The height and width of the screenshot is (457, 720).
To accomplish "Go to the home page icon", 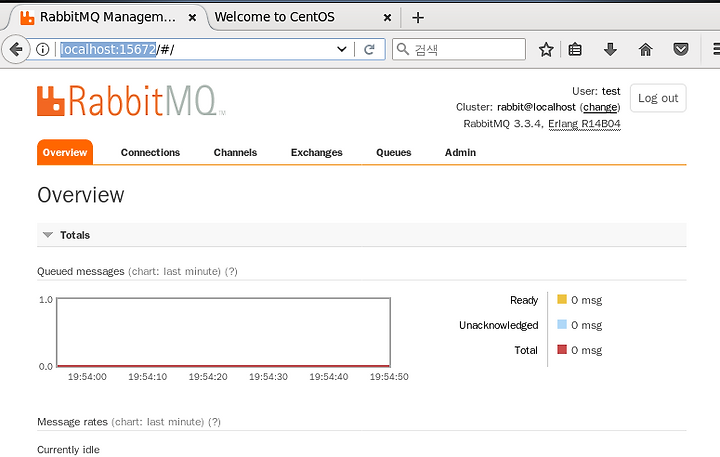I will 645,49.
